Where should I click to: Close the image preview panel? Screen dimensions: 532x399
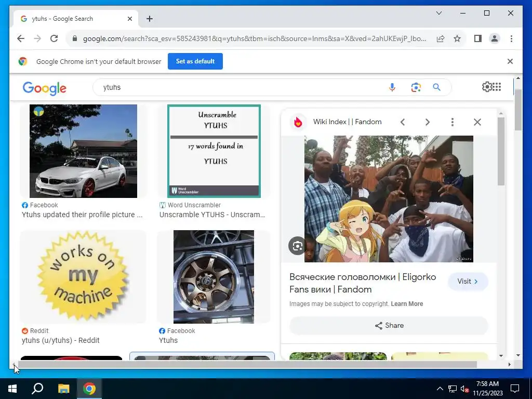pyautogui.click(x=477, y=122)
